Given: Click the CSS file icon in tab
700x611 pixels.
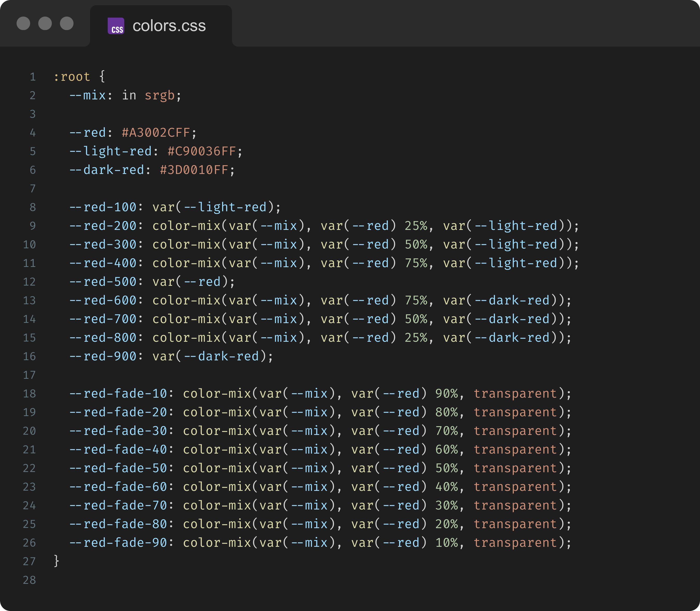Looking at the screenshot, I should (x=116, y=26).
